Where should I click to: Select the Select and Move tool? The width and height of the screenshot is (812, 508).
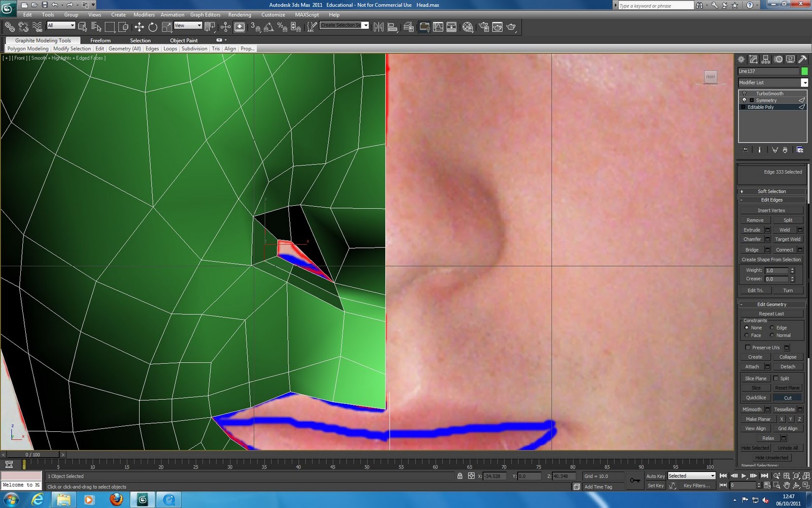coord(139,27)
